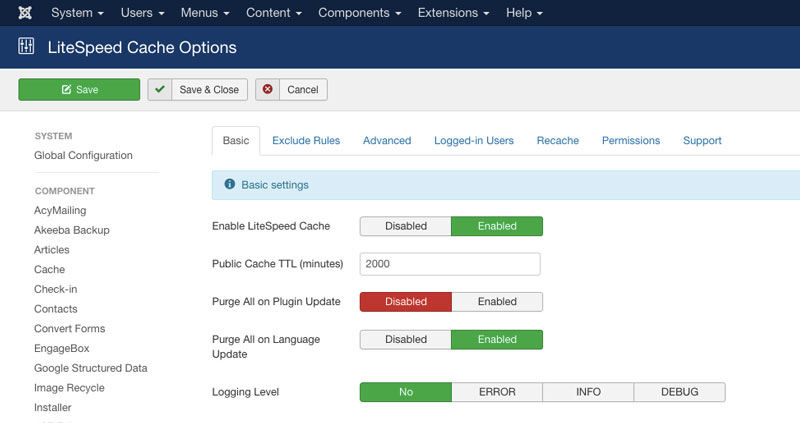Open EngageBox component settings
Screen dimensions: 800x423
[62, 349]
